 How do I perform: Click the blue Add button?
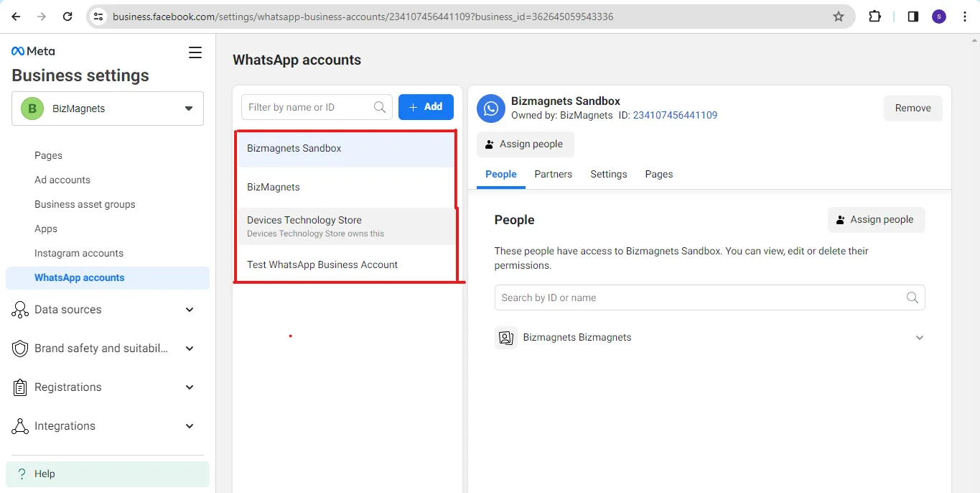(426, 107)
